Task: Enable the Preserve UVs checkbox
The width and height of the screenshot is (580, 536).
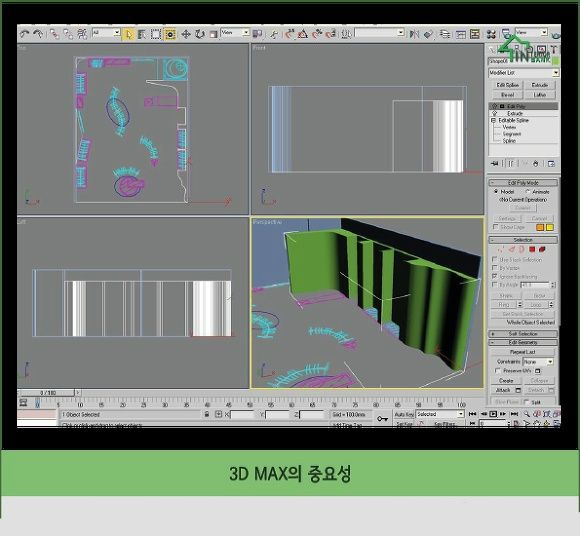Action: (x=498, y=370)
